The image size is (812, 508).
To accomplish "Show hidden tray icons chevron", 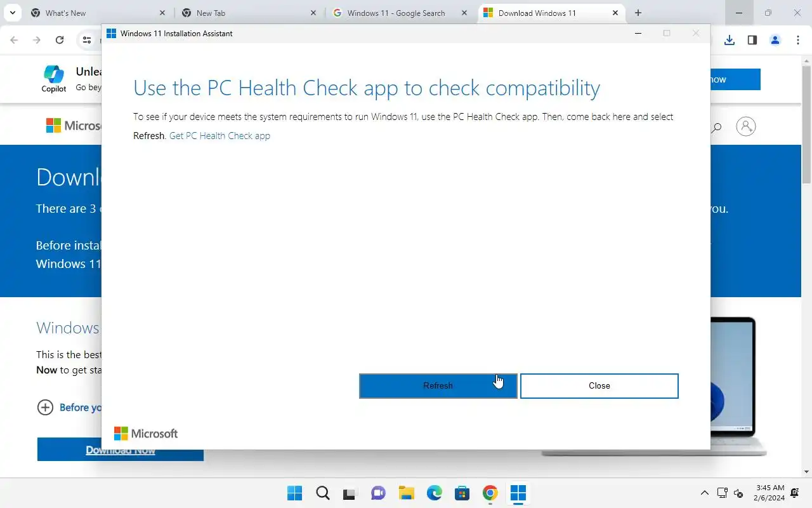I will tap(704, 493).
